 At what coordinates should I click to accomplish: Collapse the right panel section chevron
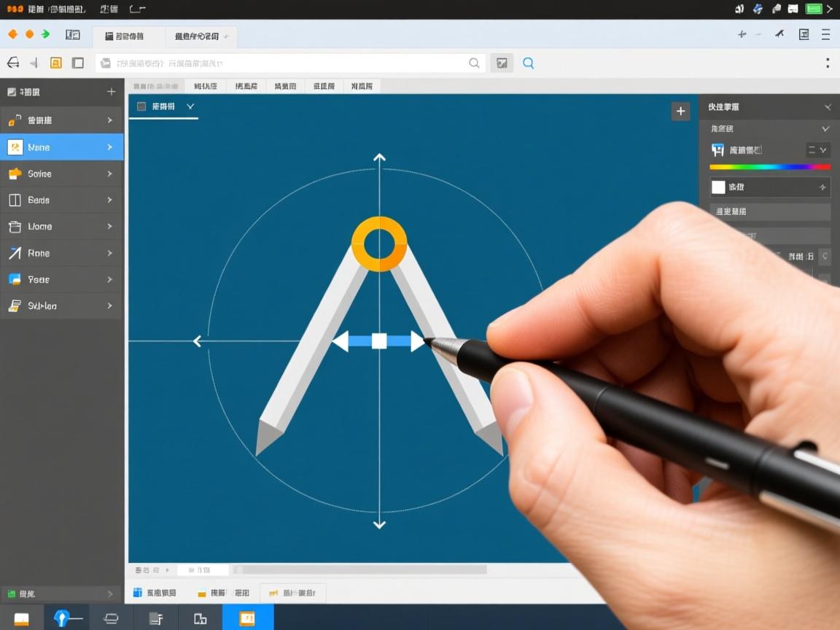pos(825,128)
